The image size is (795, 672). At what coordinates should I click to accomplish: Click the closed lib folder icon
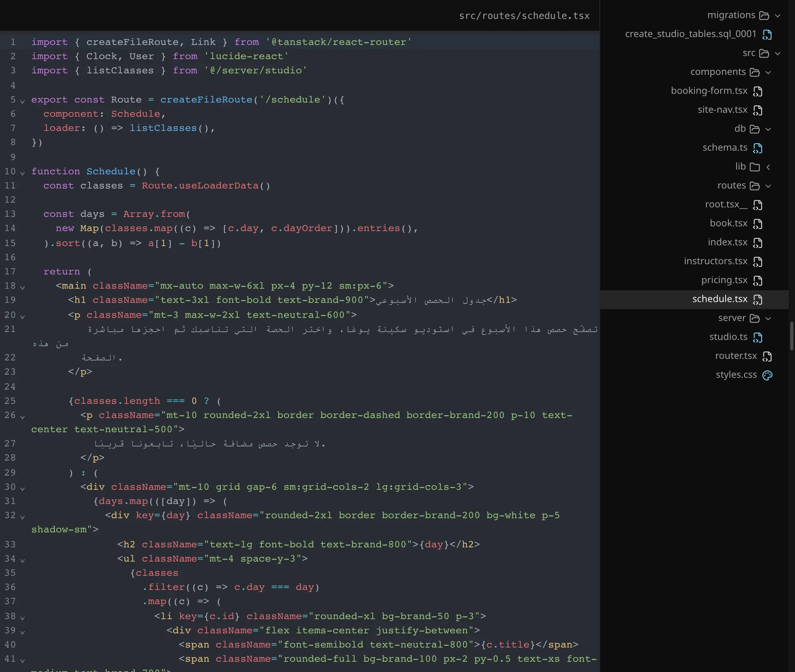coord(755,167)
